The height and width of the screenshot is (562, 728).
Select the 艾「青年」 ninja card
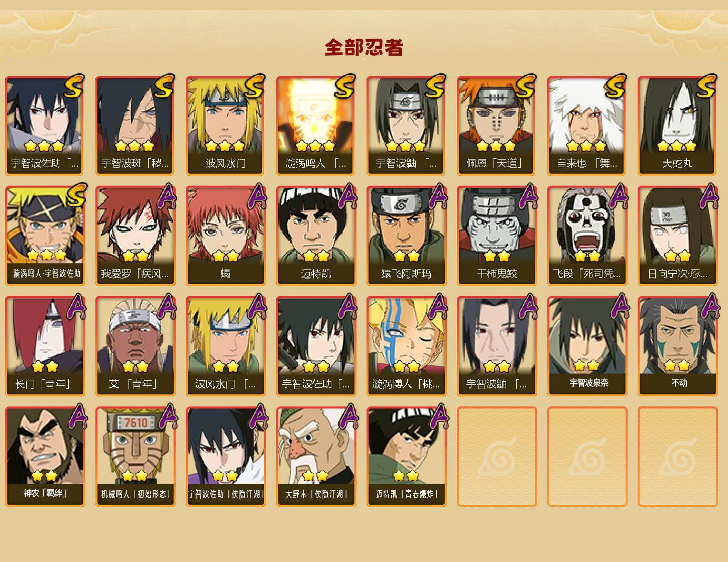click(x=135, y=346)
